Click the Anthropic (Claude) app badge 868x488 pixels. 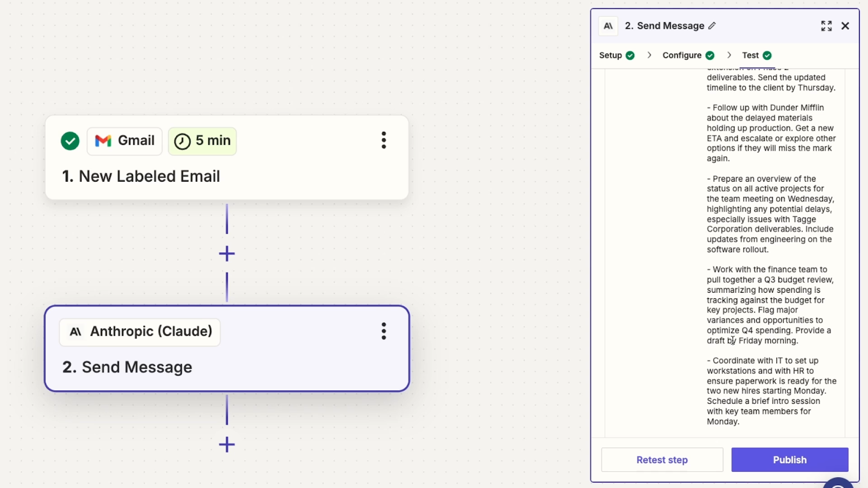pos(140,332)
